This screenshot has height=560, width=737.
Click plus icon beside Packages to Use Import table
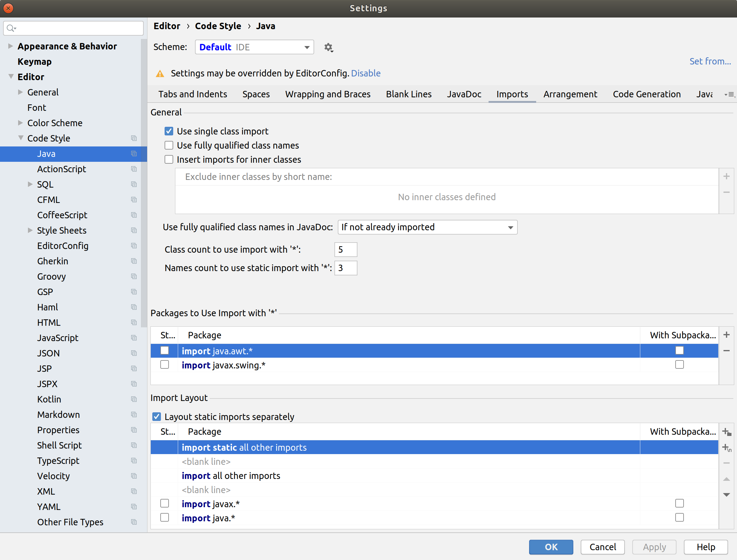pyautogui.click(x=727, y=335)
